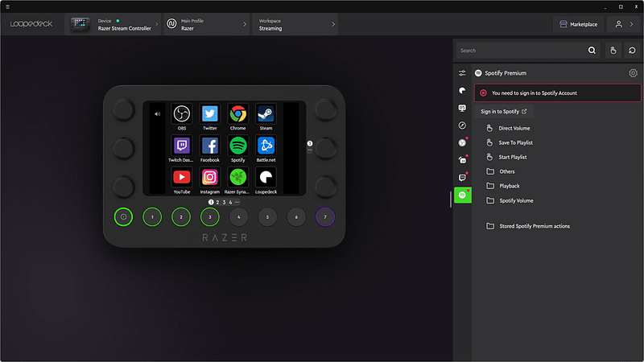Open the Twitch plugin icon in sidebar
The width and height of the screenshot is (644, 362).
pos(462,178)
